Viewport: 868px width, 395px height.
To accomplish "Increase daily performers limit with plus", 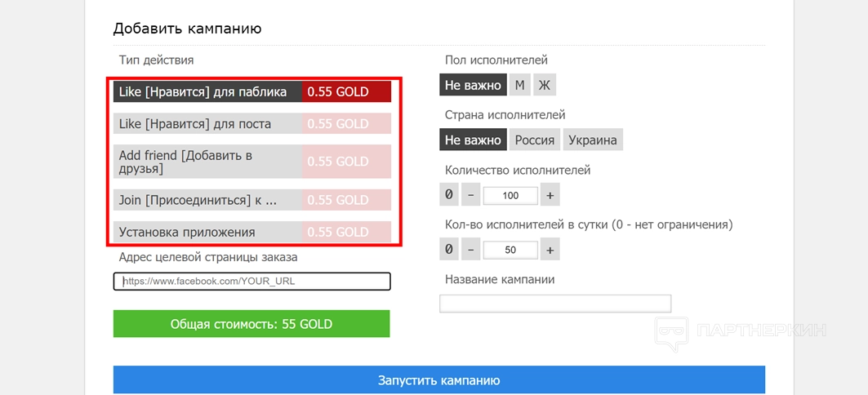I will point(550,250).
